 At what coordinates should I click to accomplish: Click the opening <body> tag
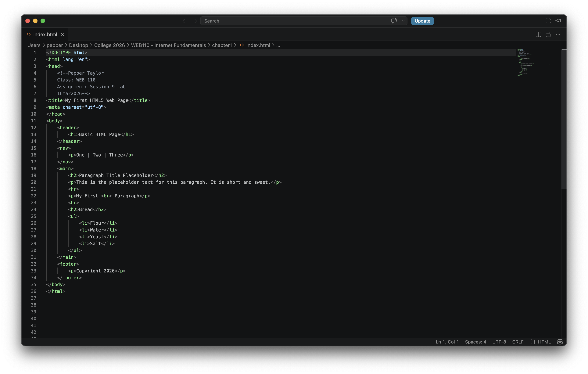(54, 121)
